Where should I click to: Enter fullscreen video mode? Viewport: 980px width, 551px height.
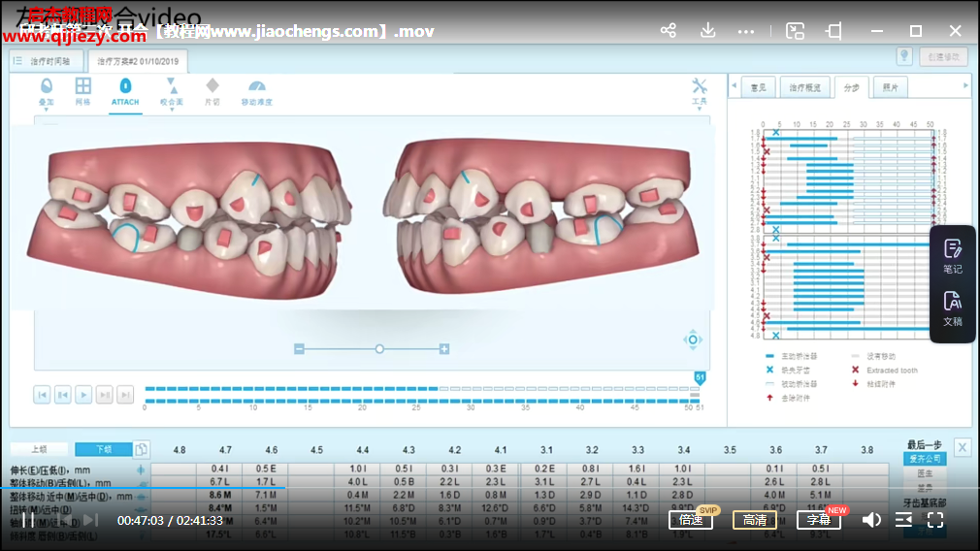[x=935, y=520]
